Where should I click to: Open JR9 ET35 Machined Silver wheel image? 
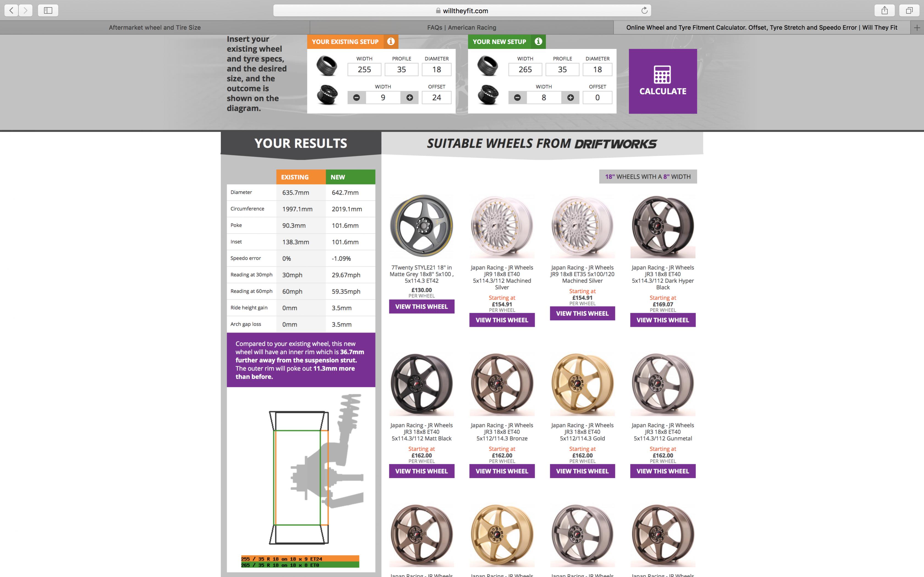tap(582, 226)
